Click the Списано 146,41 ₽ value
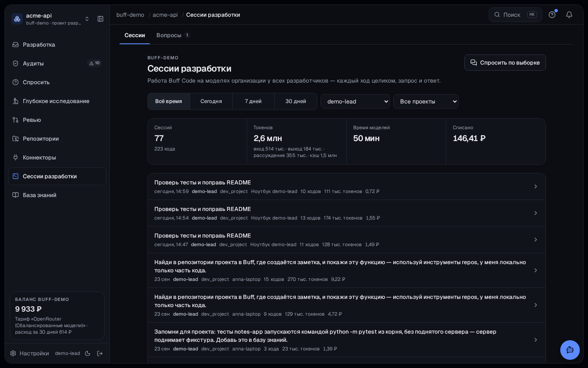Viewport: 588px width, 368px height. point(469,138)
